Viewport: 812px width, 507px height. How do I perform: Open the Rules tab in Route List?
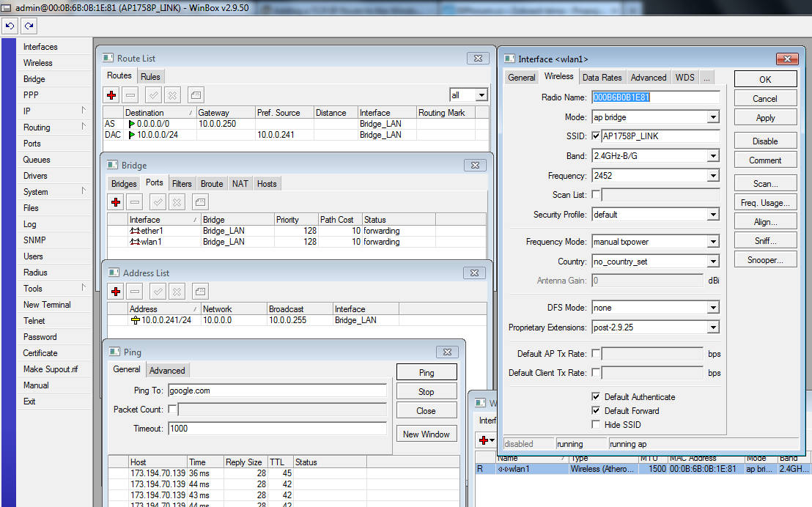click(150, 77)
